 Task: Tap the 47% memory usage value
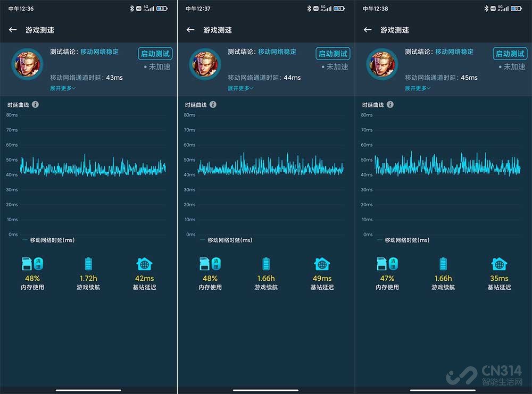click(x=387, y=279)
